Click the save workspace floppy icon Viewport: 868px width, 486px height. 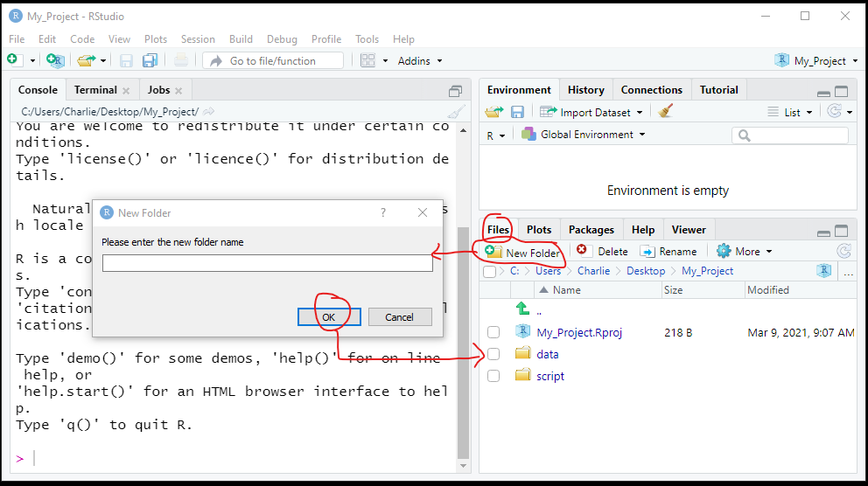[517, 112]
